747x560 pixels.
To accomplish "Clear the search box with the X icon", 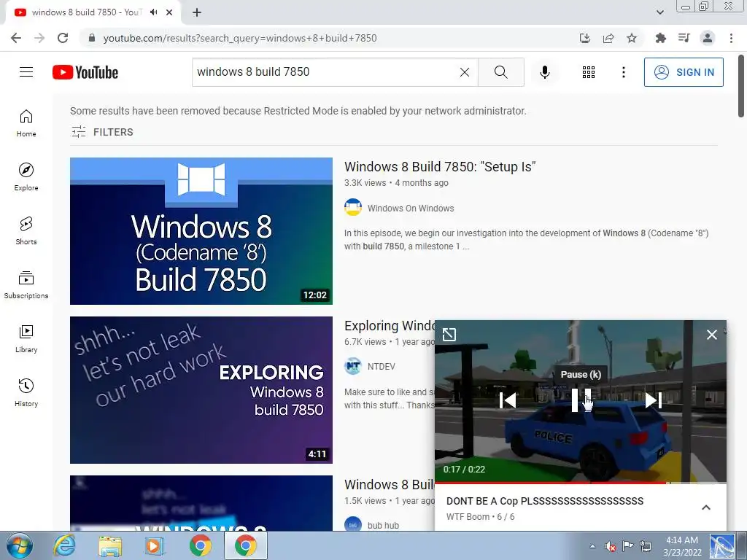I will coord(465,72).
